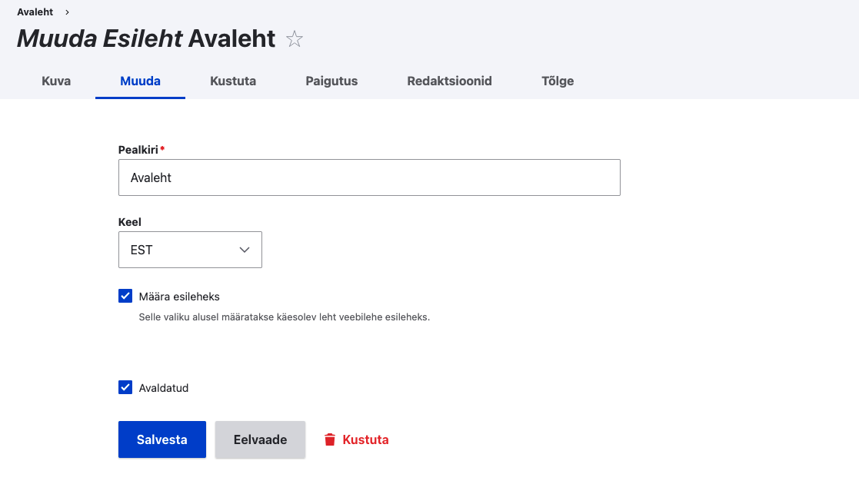The height and width of the screenshot is (504, 859).
Task: Click the Avaldatud label text
Action: pos(164,388)
